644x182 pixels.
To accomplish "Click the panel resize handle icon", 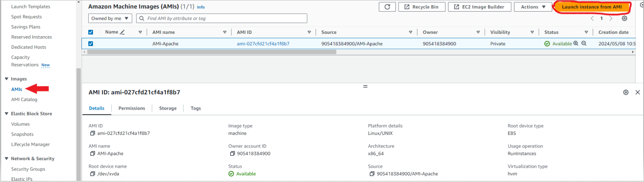I will [x=365, y=86].
